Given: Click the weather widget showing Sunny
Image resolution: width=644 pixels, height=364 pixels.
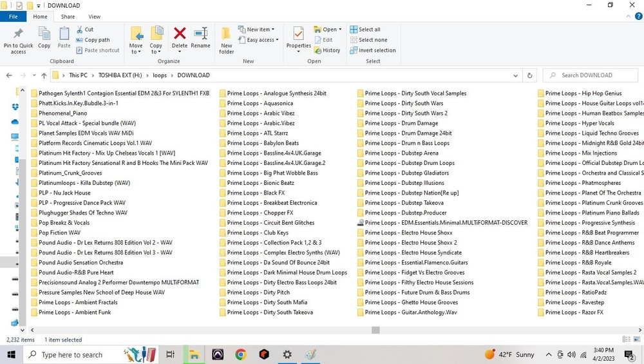Looking at the screenshot, I should (x=509, y=354).
